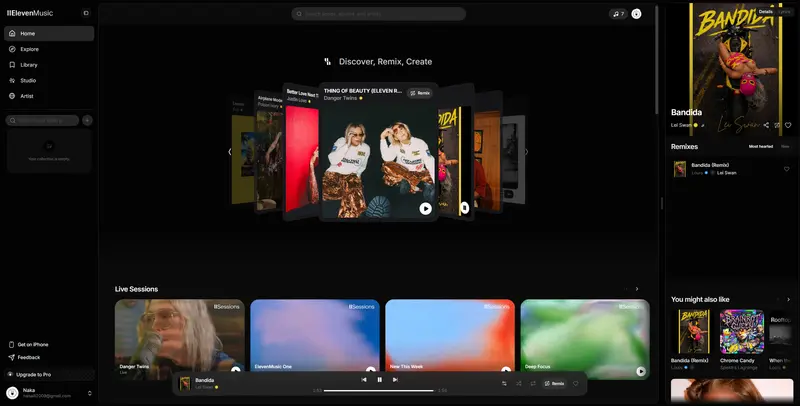Toggle shuffle in the player bar
This screenshot has height=406, width=800.
click(x=518, y=384)
